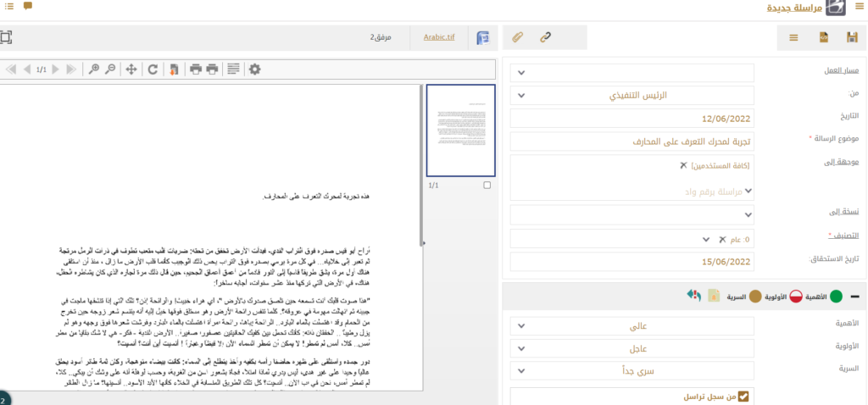Screen dimensions: 868x405
Task: Collapse the priority section with minus icon
Action: (x=855, y=296)
